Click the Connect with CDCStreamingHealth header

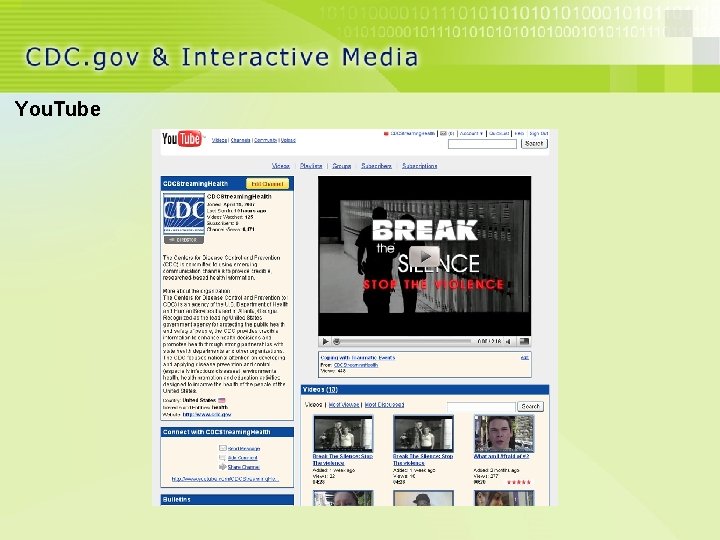click(227, 432)
